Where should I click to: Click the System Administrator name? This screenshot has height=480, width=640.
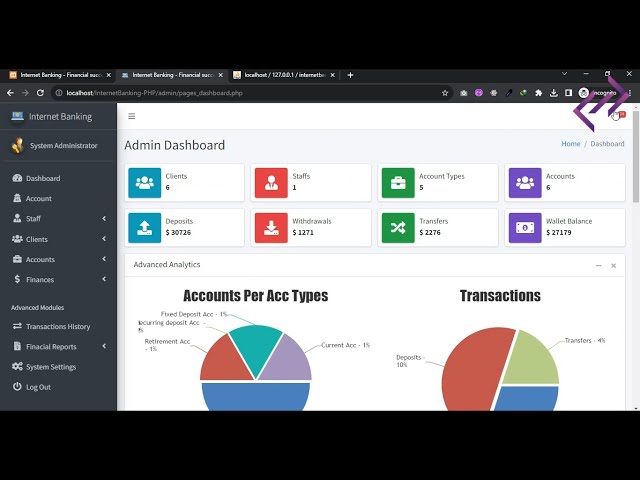click(x=64, y=145)
